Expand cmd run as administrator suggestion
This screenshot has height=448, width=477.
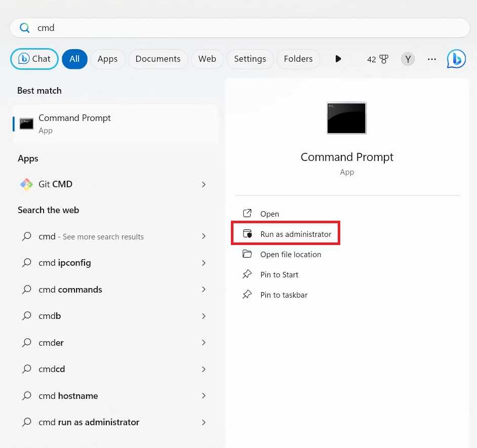coord(203,422)
